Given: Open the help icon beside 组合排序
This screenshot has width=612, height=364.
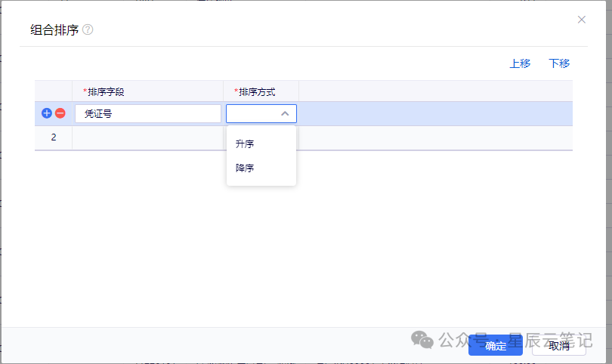Looking at the screenshot, I should [88, 29].
